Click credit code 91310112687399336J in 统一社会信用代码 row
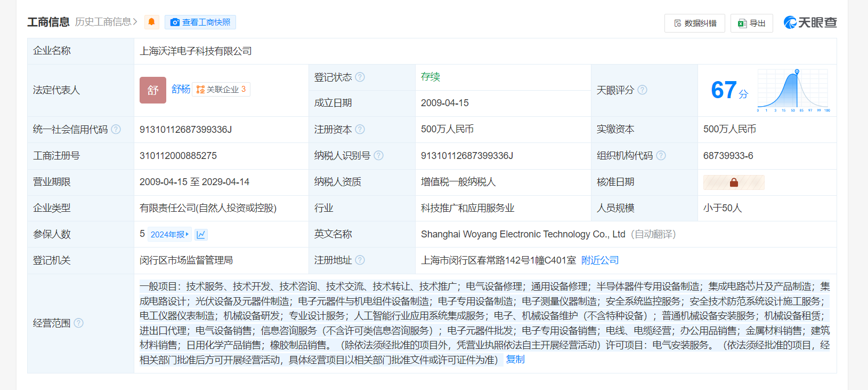This screenshot has width=868, height=390. 185,130
